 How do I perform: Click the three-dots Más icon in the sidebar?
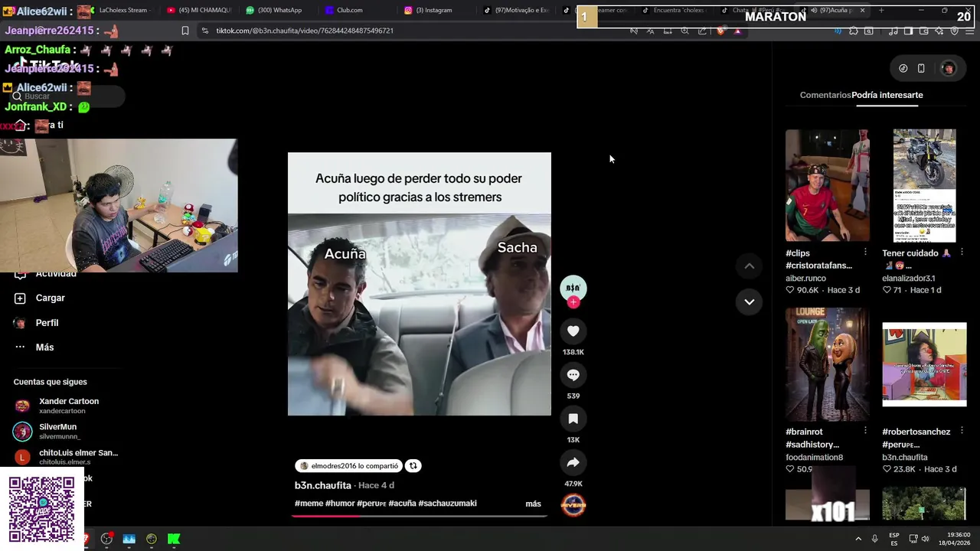pyautogui.click(x=20, y=347)
